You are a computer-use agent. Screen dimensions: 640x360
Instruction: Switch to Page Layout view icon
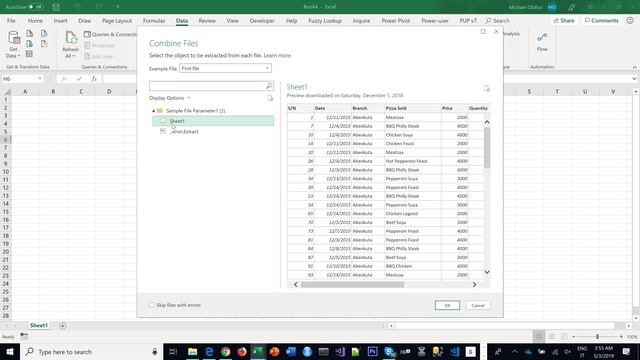point(551,337)
